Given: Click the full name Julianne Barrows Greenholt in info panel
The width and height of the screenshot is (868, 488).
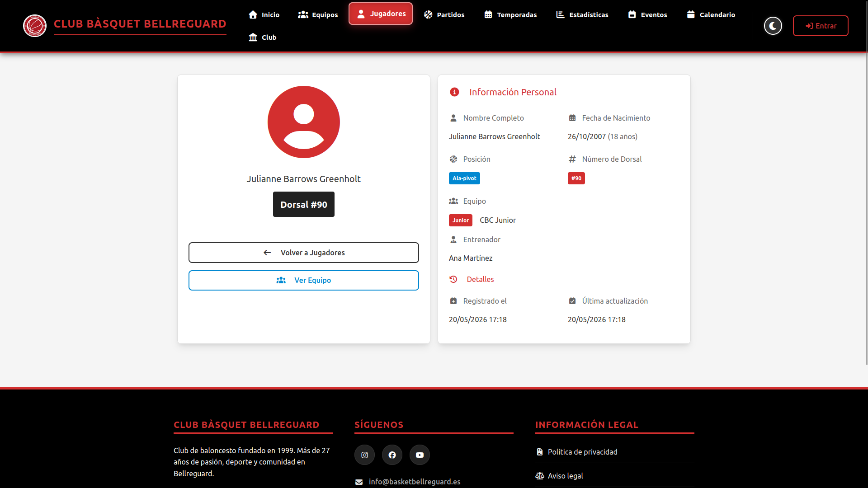Looking at the screenshot, I should (495, 136).
